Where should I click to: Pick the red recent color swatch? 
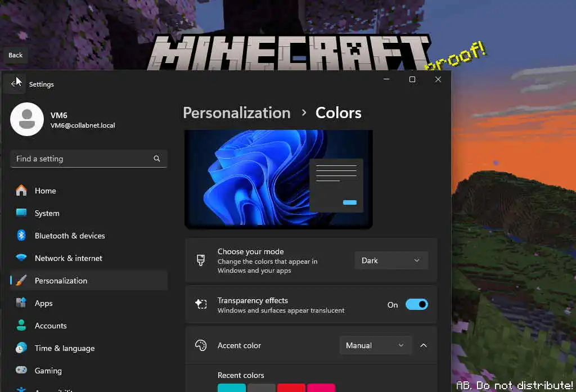pos(291,388)
